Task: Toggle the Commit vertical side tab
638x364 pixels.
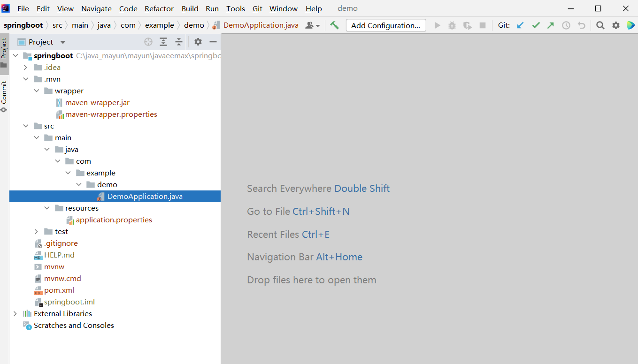Action: (4, 96)
